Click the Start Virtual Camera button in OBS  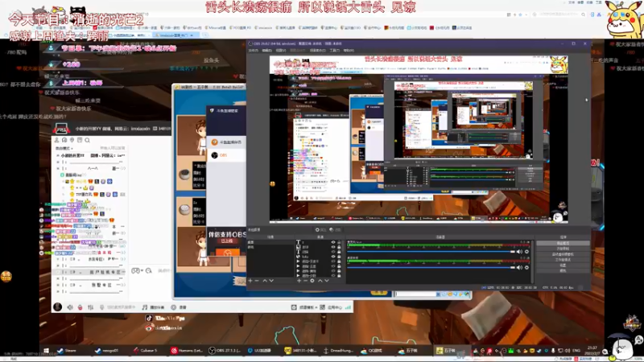[563, 254]
